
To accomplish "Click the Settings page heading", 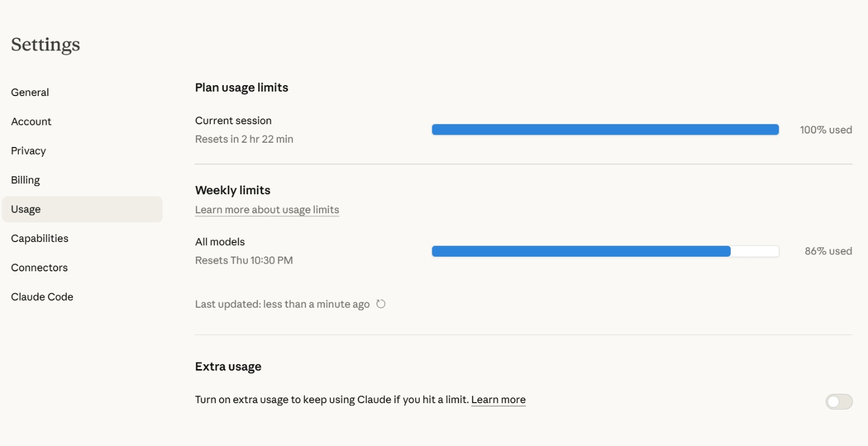I will point(45,44).
